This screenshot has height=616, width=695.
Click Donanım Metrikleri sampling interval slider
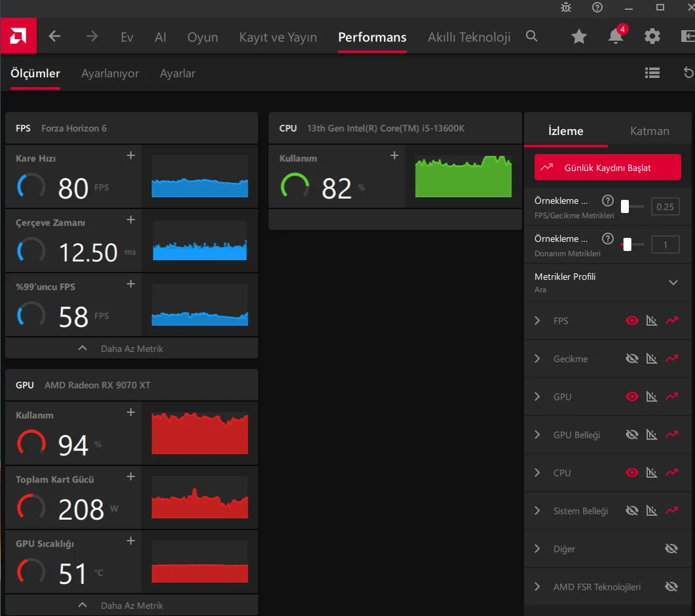(633, 244)
